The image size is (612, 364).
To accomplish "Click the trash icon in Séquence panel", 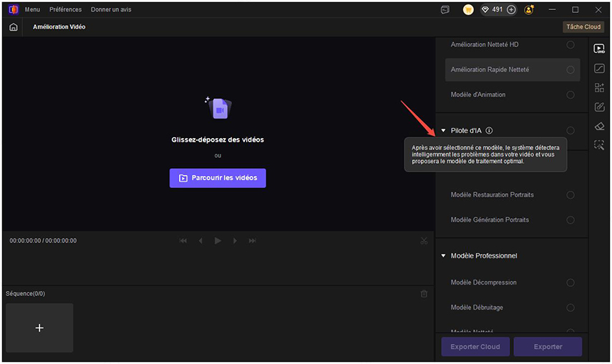I will pyautogui.click(x=424, y=294).
